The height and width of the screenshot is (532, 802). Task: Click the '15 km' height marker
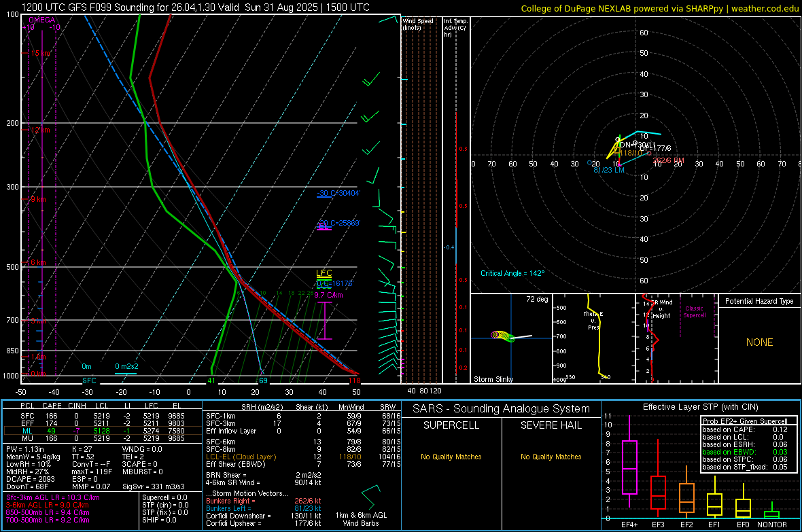(40, 53)
